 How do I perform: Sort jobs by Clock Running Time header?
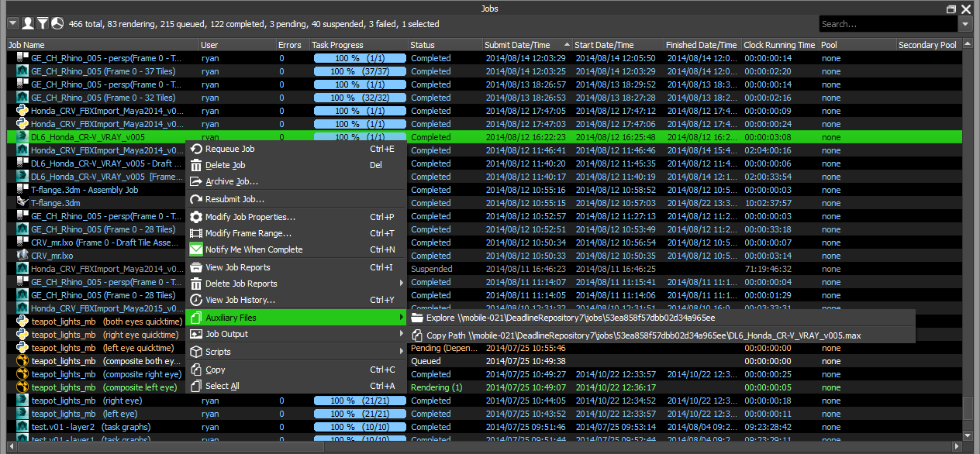780,45
